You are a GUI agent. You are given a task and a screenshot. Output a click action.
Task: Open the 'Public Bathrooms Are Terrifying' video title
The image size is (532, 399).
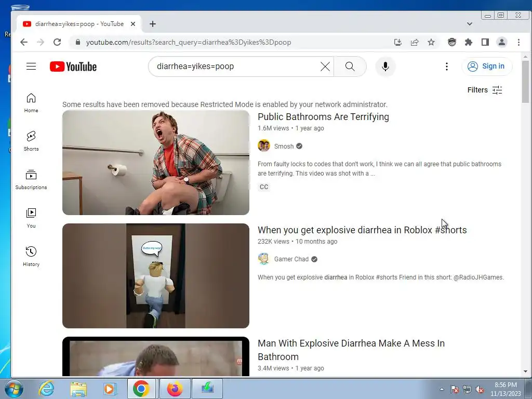tap(323, 117)
